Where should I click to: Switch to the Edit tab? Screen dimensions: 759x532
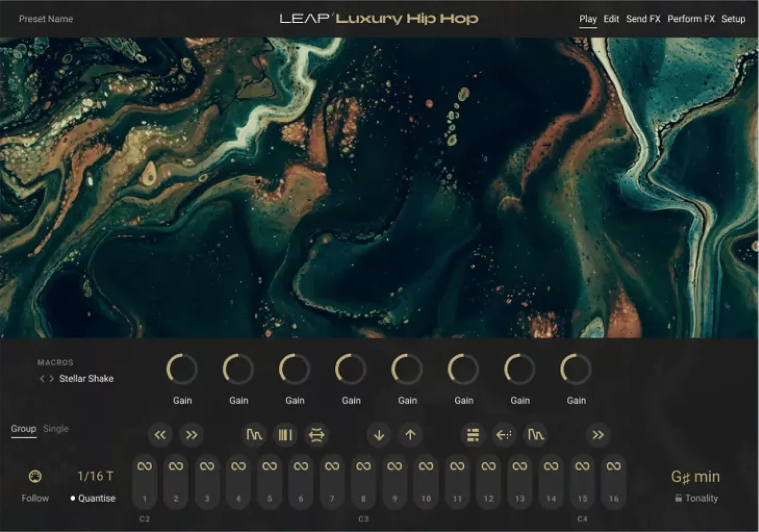(611, 19)
